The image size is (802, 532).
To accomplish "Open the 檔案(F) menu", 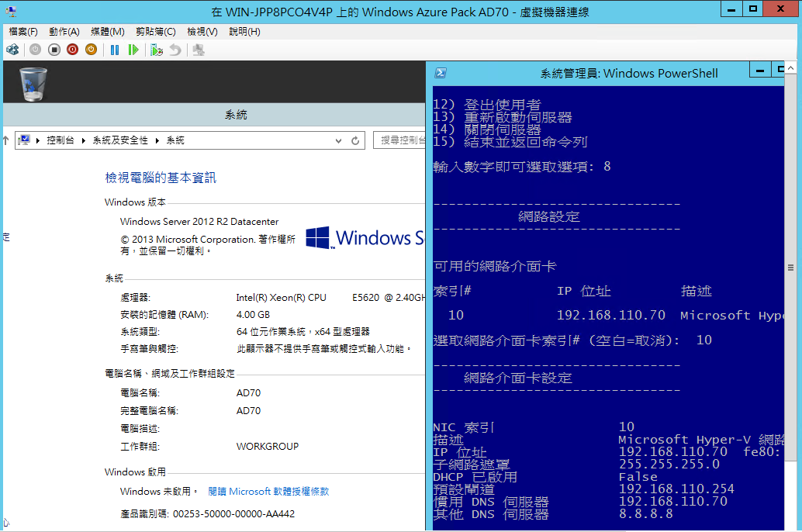I will pyautogui.click(x=23, y=32).
